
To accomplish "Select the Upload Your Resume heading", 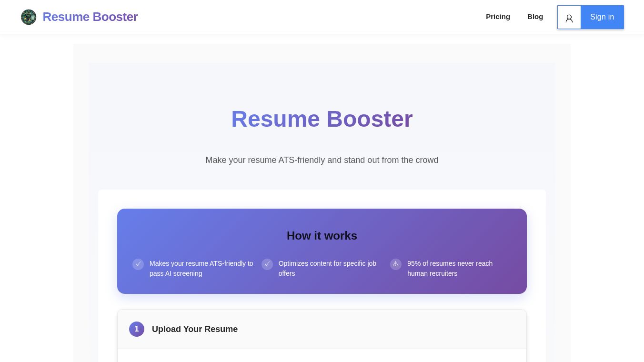I will point(195,329).
